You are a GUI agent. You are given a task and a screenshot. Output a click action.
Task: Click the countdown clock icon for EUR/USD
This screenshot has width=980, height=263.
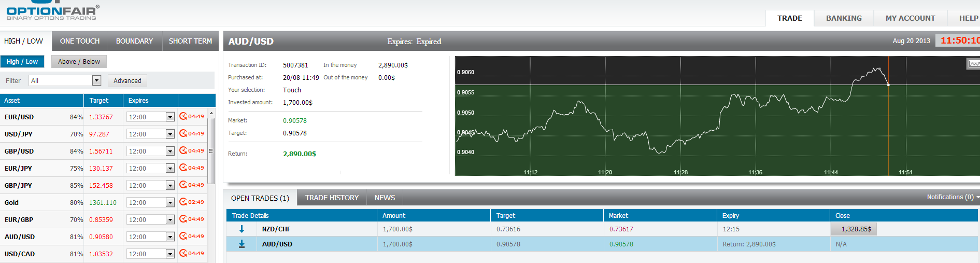click(x=183, y=116)
